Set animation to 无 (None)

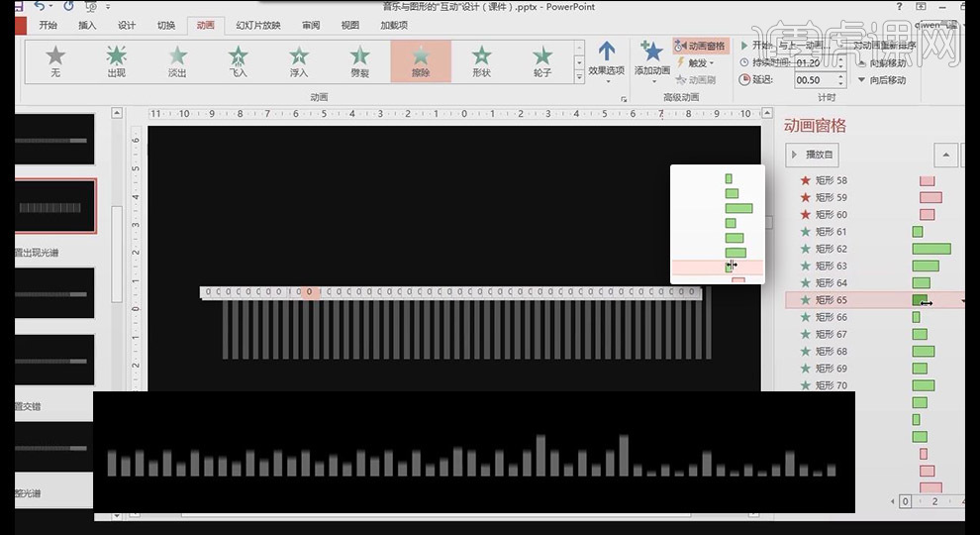point(55,61)
